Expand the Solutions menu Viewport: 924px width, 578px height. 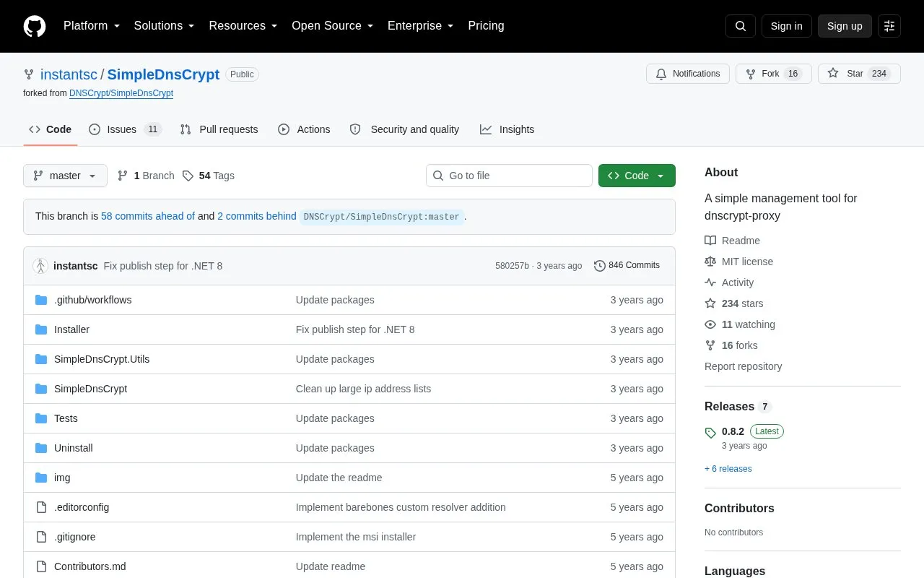165,26
